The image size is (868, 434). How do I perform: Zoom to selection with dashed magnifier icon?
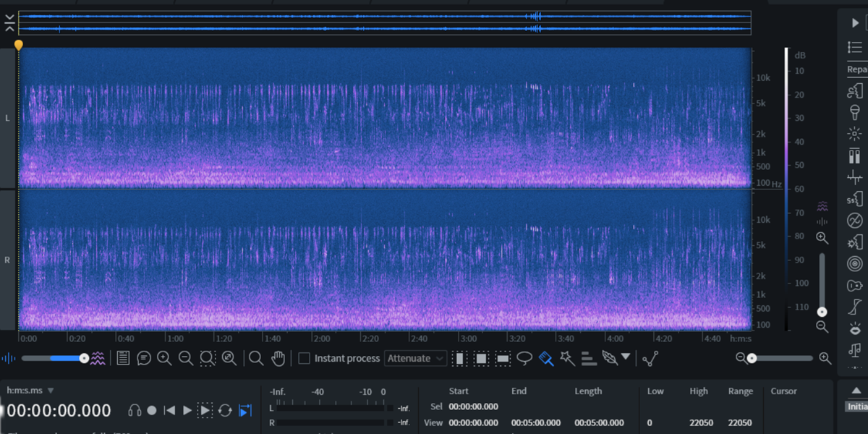pos(208,358)
